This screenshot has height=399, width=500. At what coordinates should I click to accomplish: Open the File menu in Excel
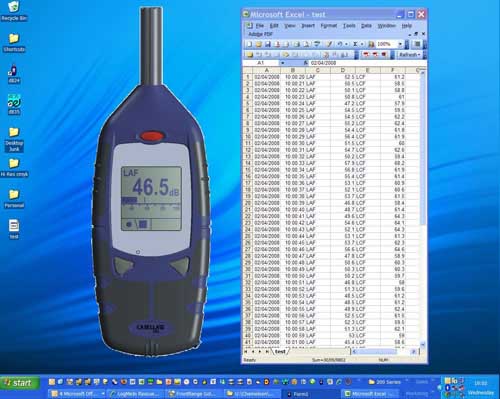(260, 26)
